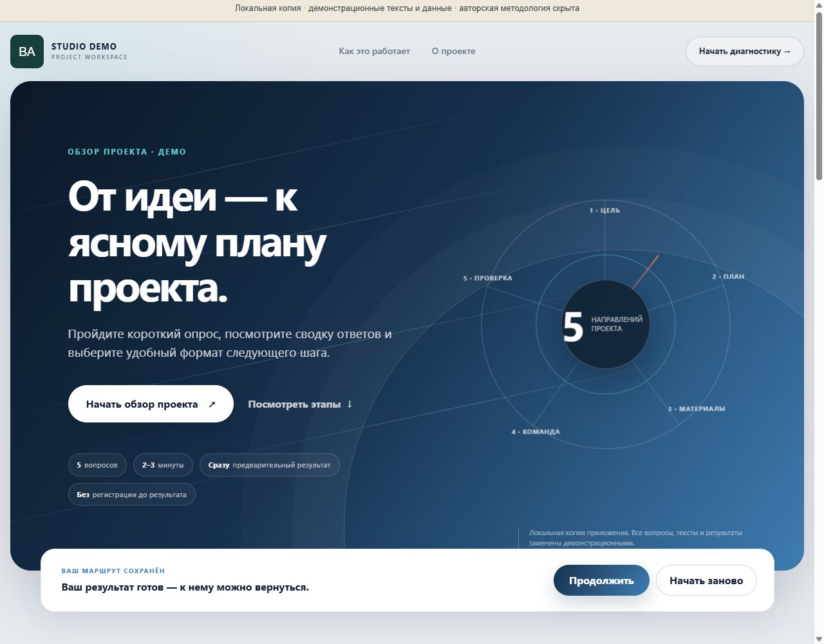Screen dimensions: 824x644
Task: Click 'Продолжить' button in saved route bar
Action: pyautogui.click(x=601, y=580)
